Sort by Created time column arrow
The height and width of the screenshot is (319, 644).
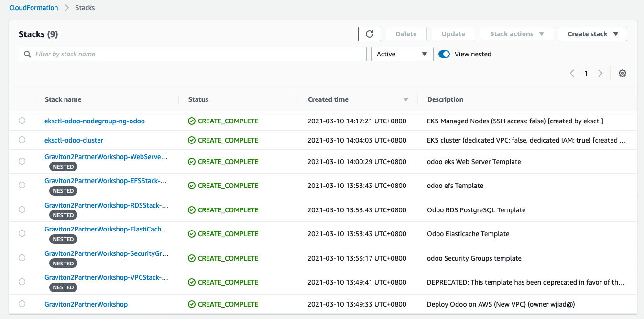pyautogui.click(x=405, y=99)
